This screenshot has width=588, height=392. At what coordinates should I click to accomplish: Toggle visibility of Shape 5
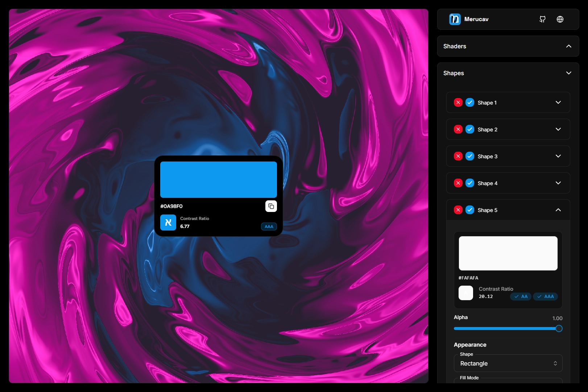(470, 210)
